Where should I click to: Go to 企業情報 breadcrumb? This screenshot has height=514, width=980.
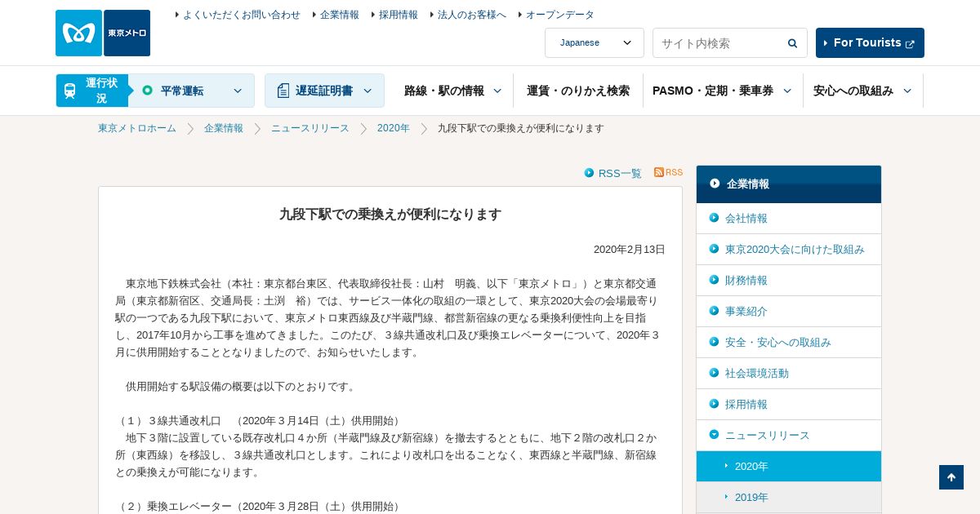click(224, 128)
